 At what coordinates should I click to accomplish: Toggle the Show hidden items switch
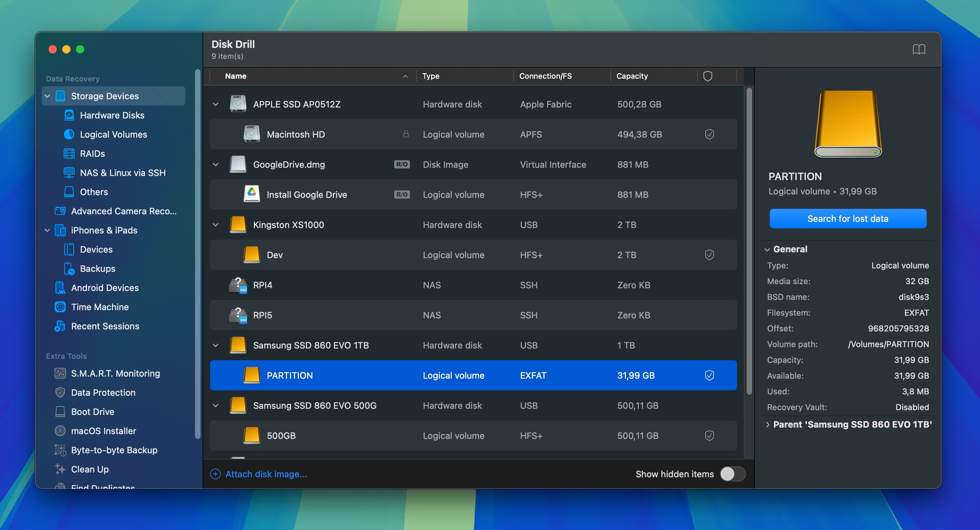[732, 474]
